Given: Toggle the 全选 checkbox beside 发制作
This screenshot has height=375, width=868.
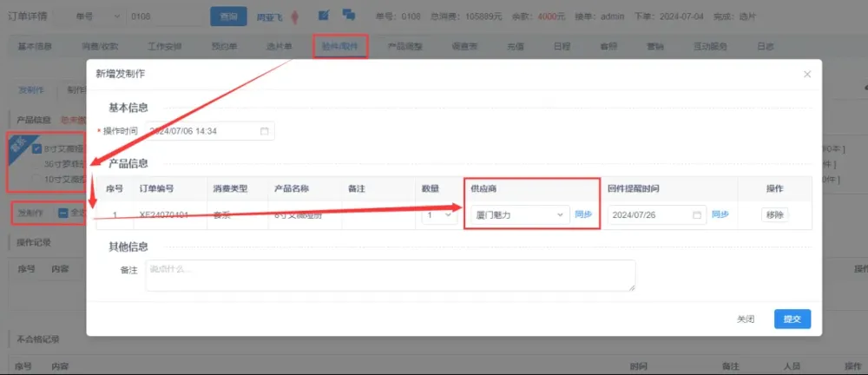Looking at the screenshot, I should click(x=63, y=213).
